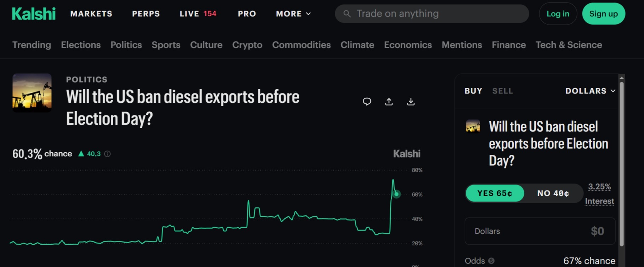Click the download arrow icon

pos(411,102)
